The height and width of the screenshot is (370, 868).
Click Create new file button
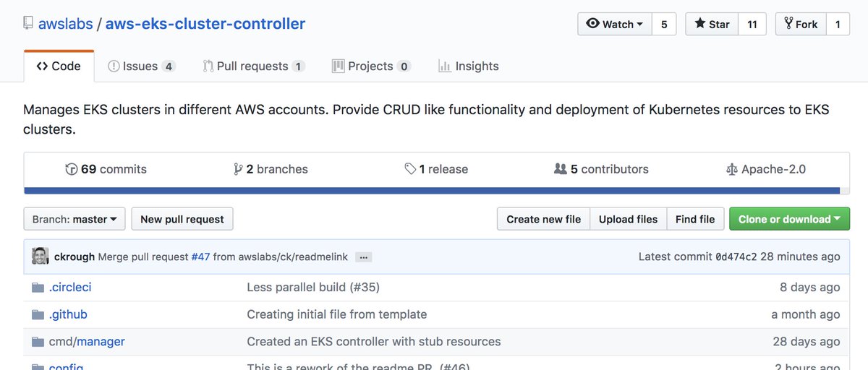544,219
